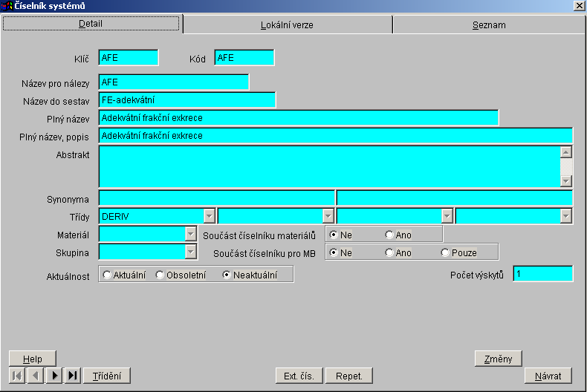Go to the first record

point(16,376)
